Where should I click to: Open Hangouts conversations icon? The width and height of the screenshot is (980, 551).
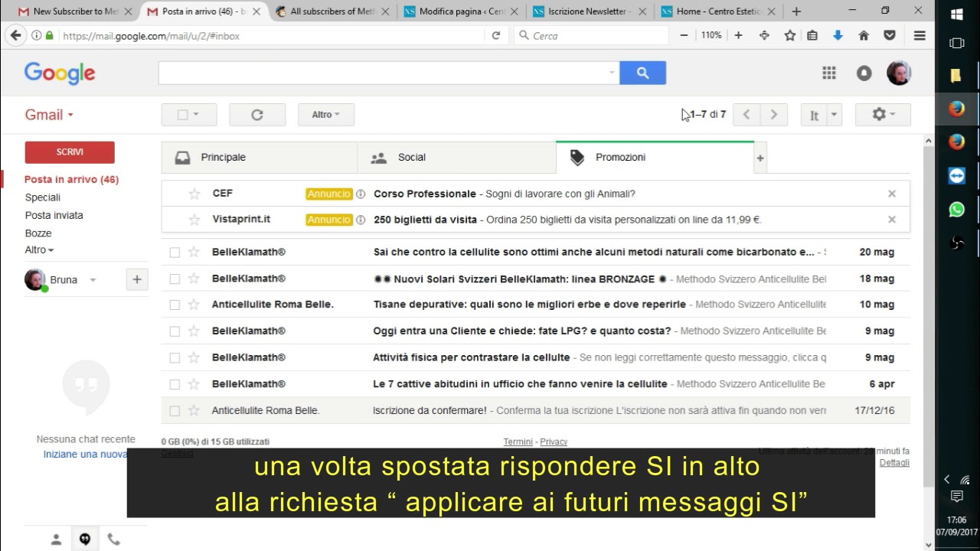coord(85,540)
